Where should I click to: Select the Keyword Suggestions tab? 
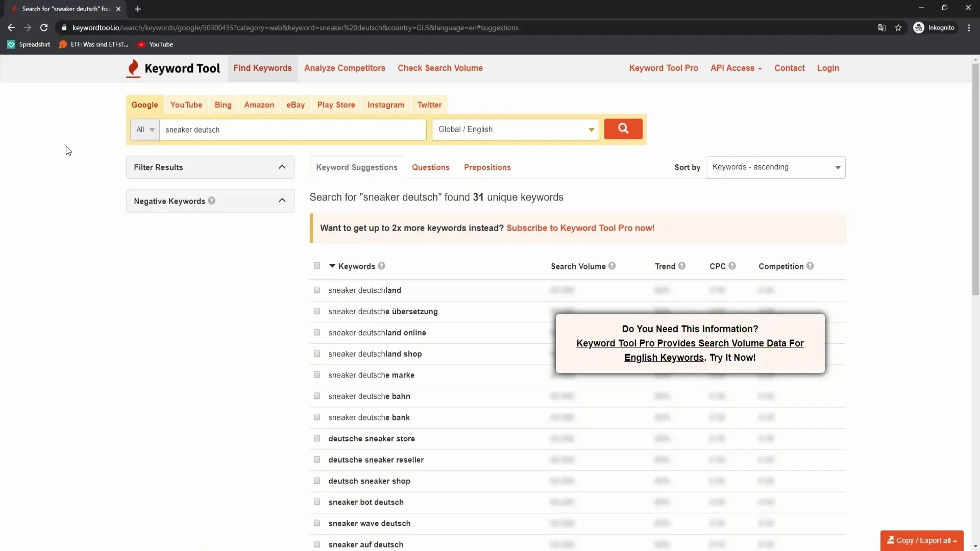point(357,167)
